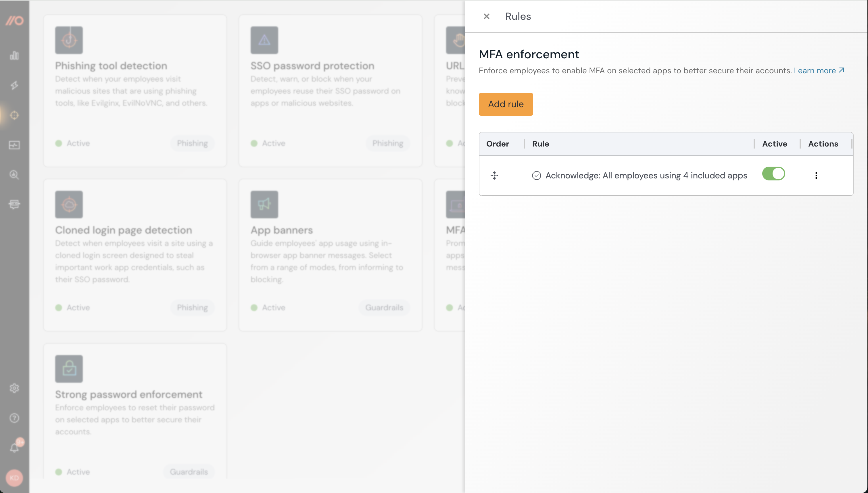Open the dashboard bar chart icon
868x493 pixels.
(x=14, y=56)
